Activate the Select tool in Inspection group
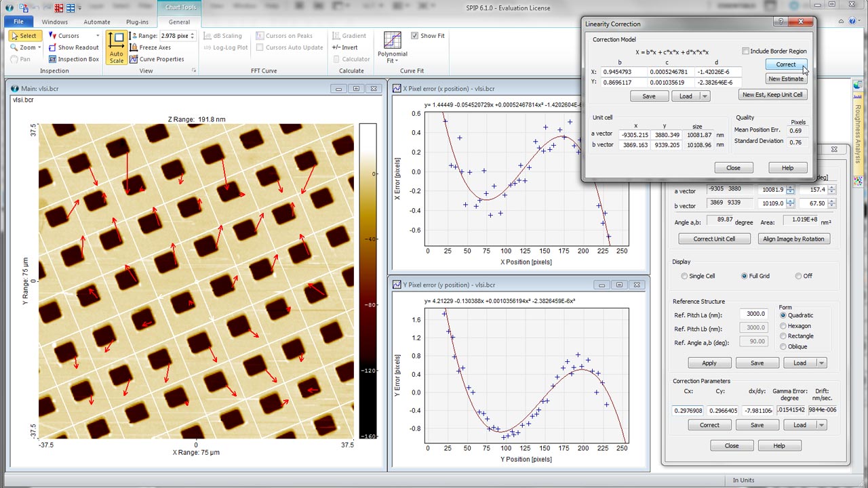 pyautogui.click(x=25, y=36)
